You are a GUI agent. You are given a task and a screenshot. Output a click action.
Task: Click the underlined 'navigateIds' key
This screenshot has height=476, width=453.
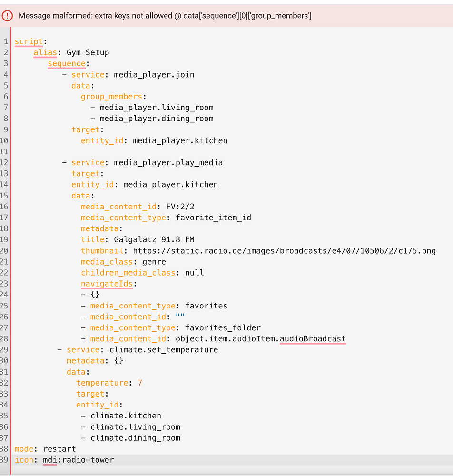click(x=107, y=284)
